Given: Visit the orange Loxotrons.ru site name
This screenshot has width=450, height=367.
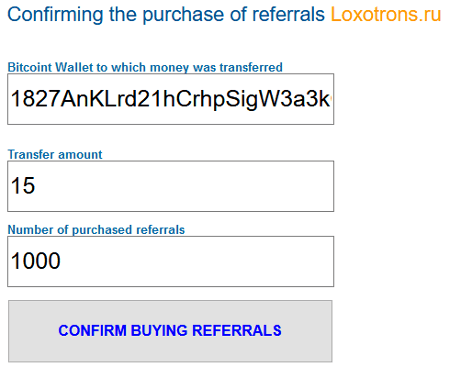Looking at the screenshot, I should coord(386,15).
